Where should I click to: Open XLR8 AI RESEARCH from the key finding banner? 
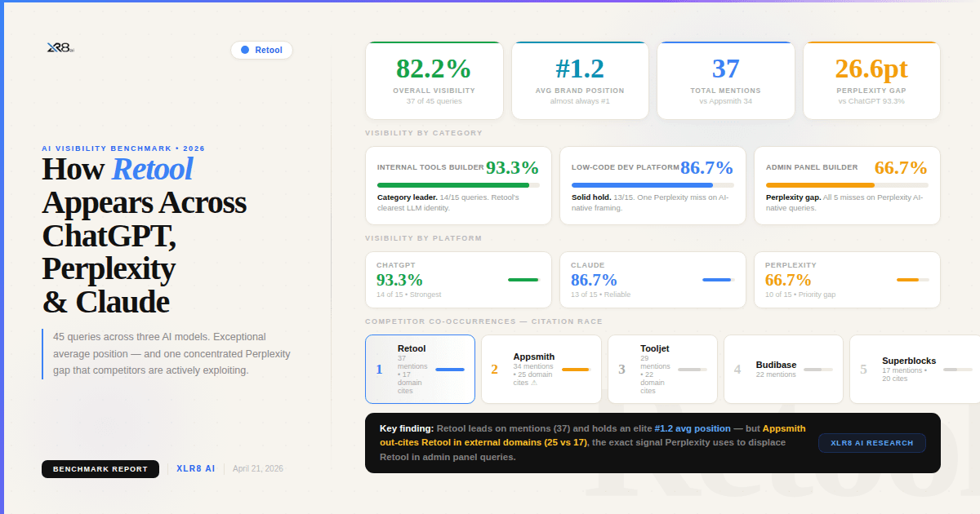(871, 442)
